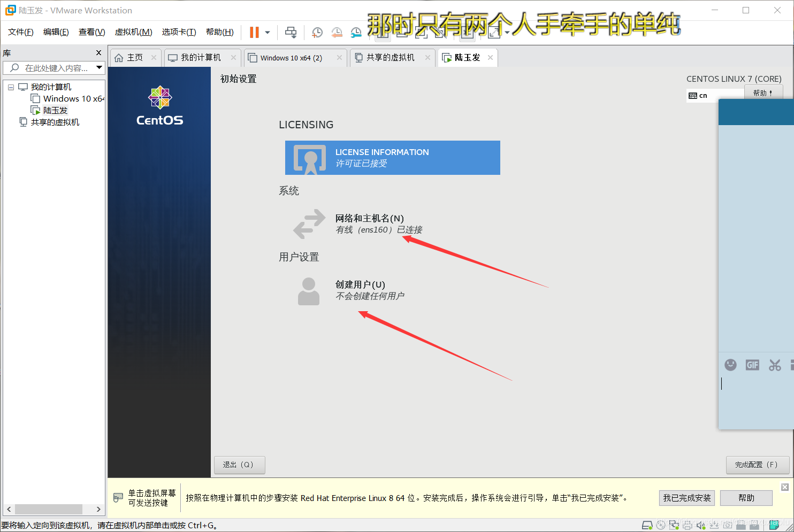The height and width of the screenshot is (532, 794).
Task: Select 共享的虚拟机 in the library tree
Action: point(55,122)
